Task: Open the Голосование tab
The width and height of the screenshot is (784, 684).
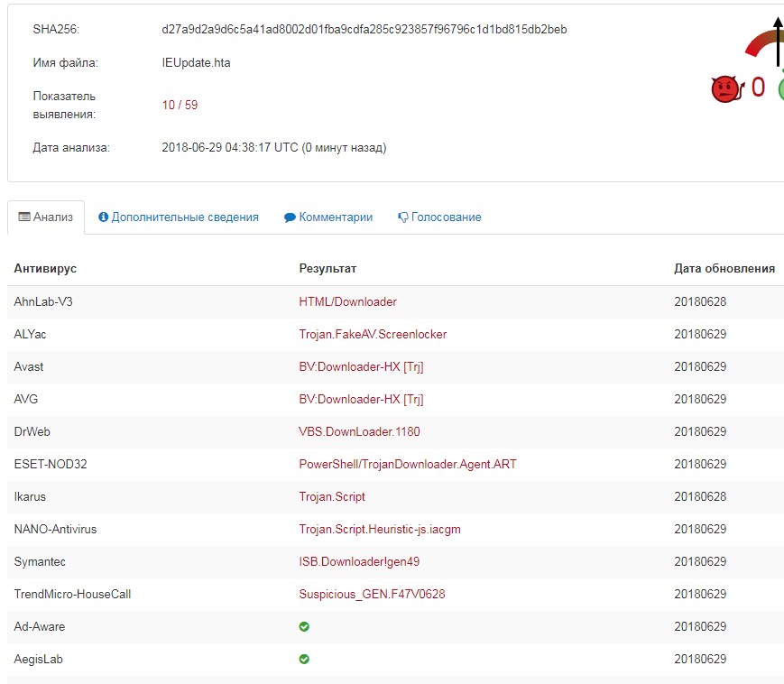Action: tap(439, 217)
